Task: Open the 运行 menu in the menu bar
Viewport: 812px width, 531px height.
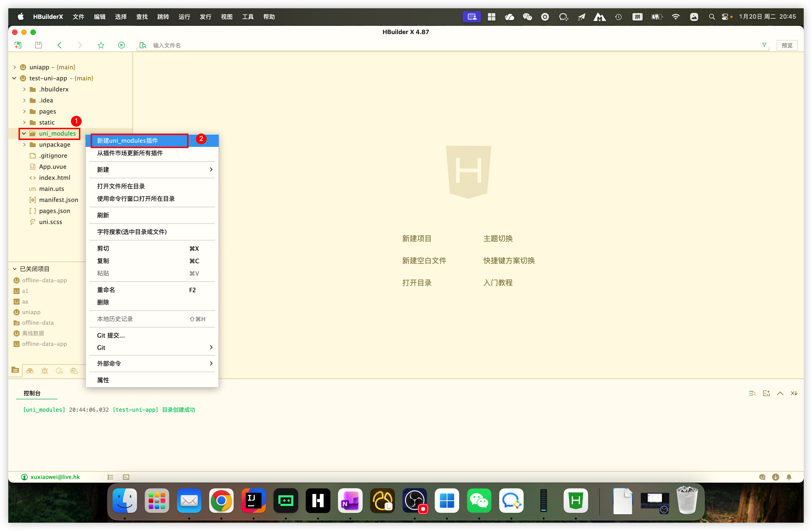Action: coord(184,17)
